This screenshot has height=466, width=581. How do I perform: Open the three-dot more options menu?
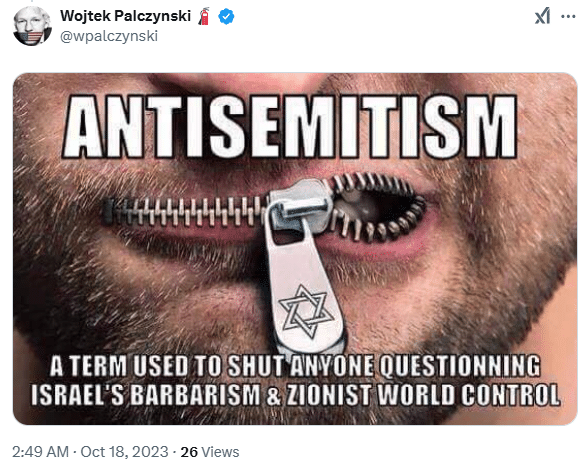(x=568, y=17)
